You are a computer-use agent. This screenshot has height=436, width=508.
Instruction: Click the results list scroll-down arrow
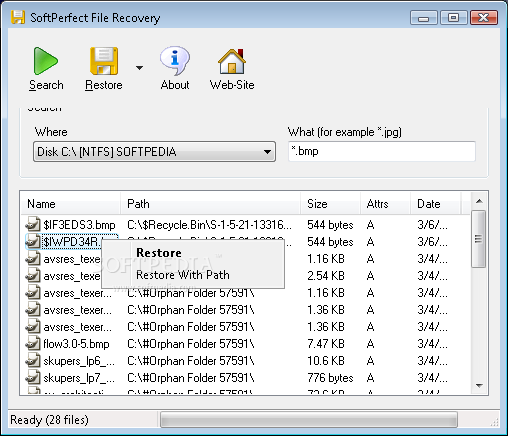click(479, 386)
